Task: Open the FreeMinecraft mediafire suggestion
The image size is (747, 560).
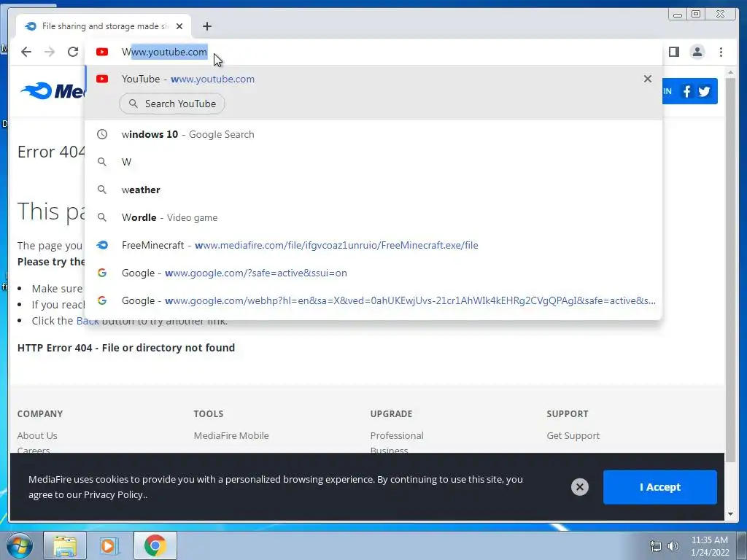Action: [x=373, y=245]
